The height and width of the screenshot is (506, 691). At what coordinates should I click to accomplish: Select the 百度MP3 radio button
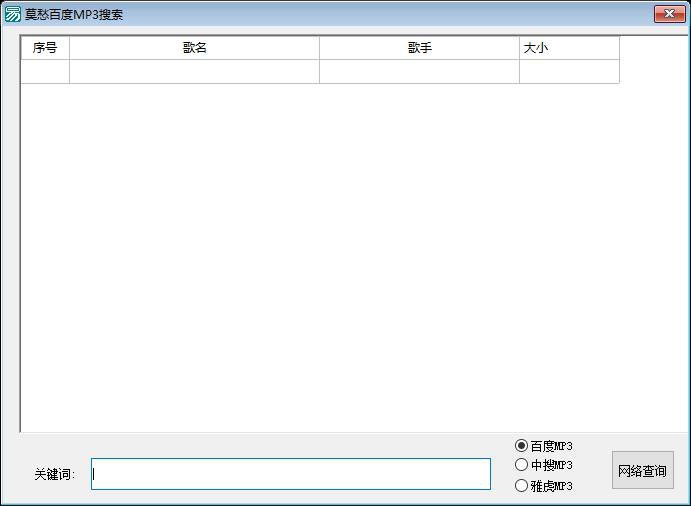522,446
